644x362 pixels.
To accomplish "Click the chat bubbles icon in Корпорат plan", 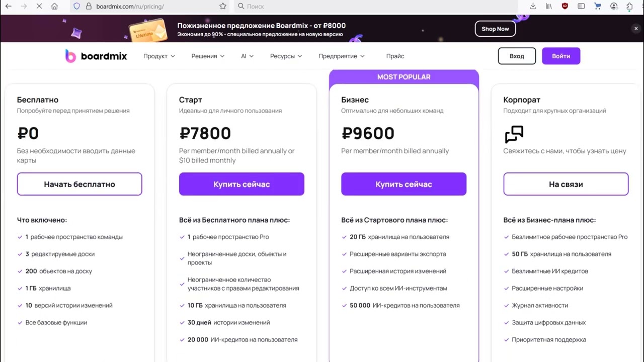I will pos(514,134).
